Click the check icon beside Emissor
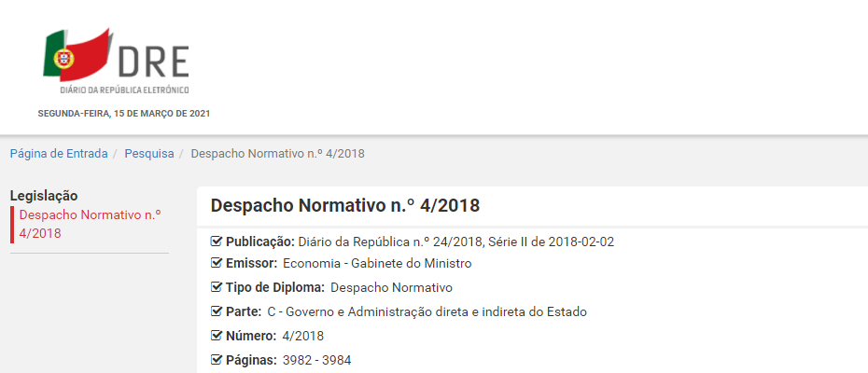 (217, 264)
